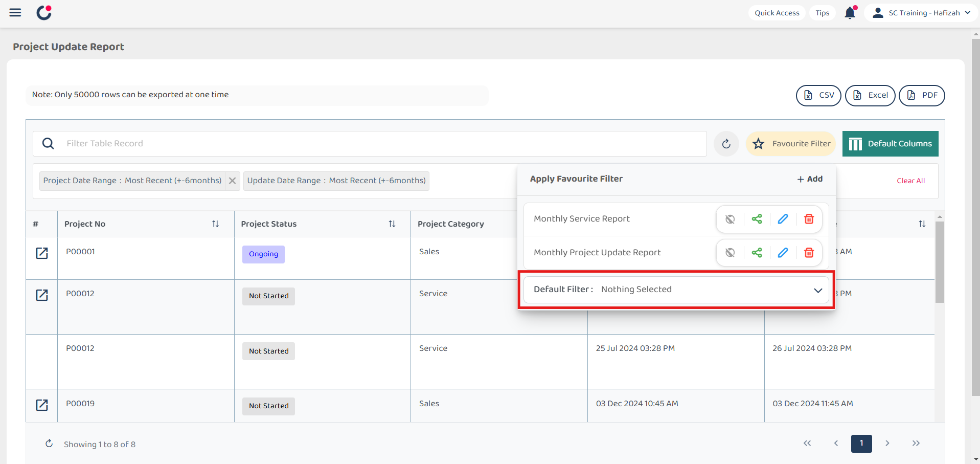980x464 pixels.
Task: Go to the next page
Action: 887,444
